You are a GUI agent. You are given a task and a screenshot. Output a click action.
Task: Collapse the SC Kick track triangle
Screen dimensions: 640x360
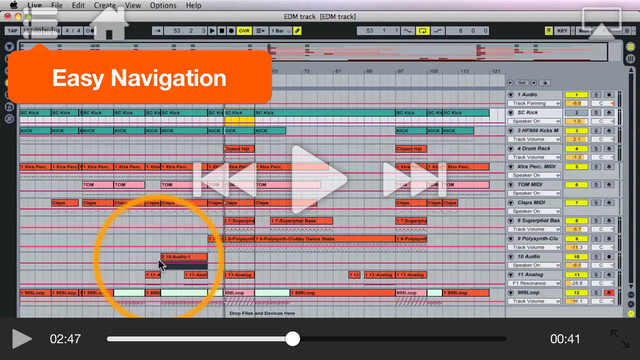[x=511, y=113]
